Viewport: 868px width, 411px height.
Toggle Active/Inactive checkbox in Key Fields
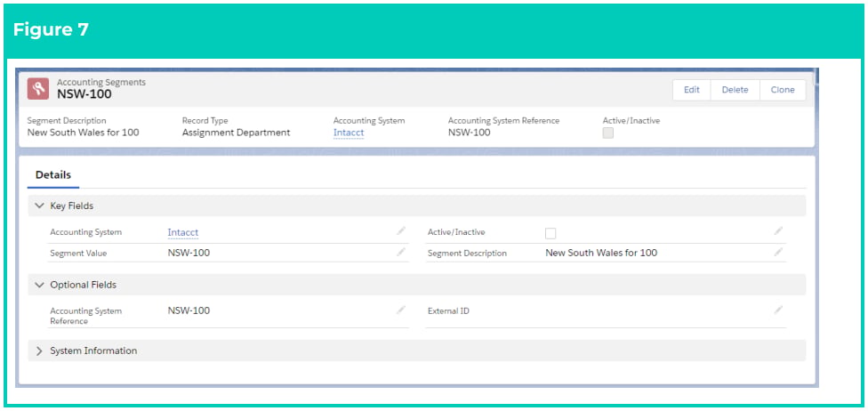(551, 233)
